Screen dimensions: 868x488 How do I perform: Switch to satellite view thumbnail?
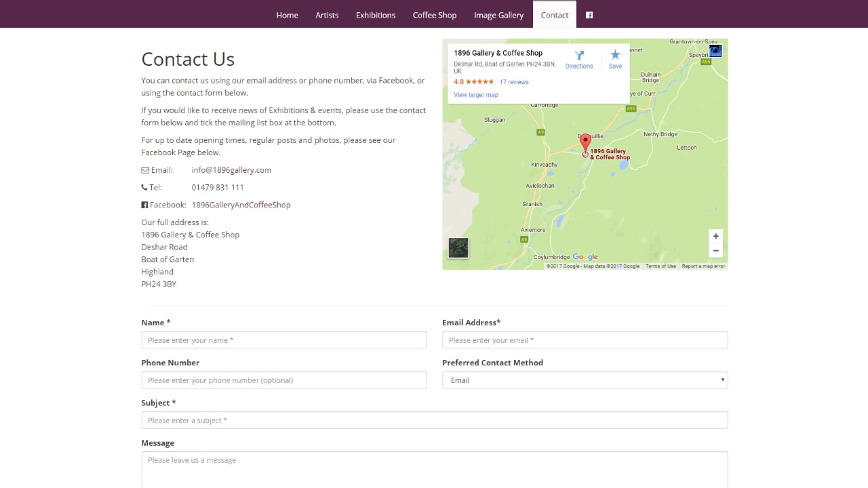(x=458, y=247)
